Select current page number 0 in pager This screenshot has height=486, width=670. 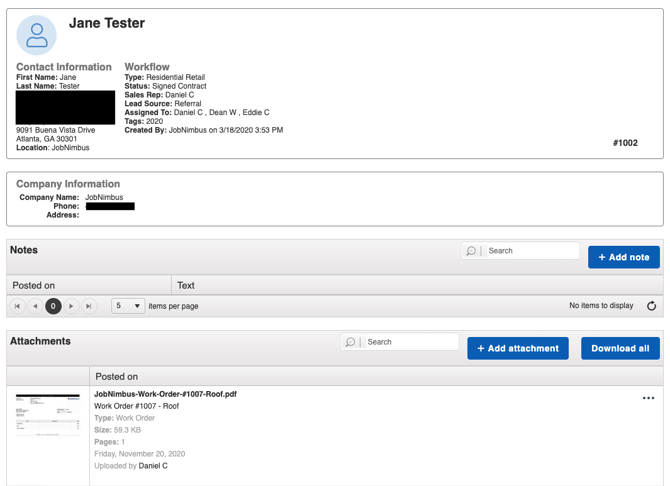[53, 306]
